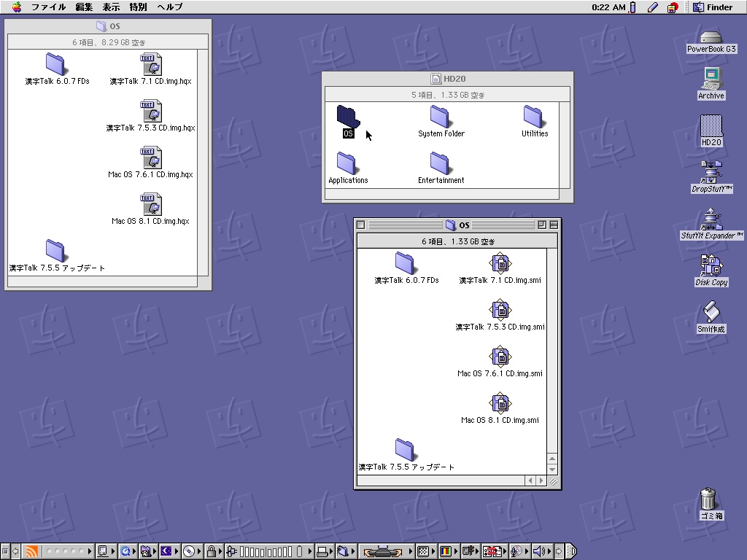Screen dimensions: 747x560
Task: Open the Finder application menu
Action: point(713,7)
